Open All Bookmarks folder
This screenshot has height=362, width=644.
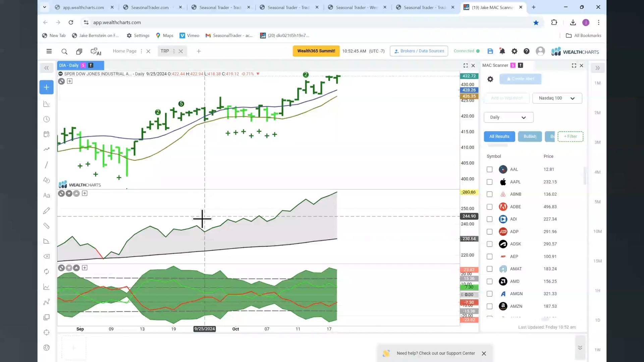(584, 36)
